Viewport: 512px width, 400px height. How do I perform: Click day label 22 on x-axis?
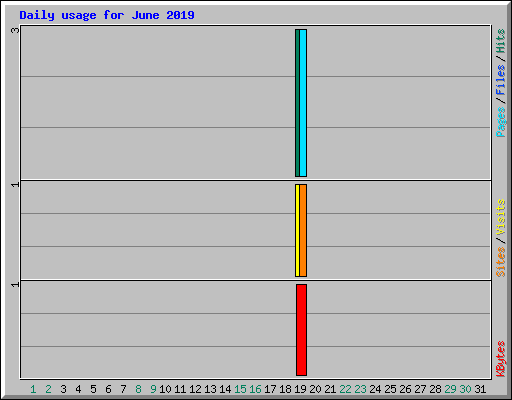pyautogui.click(x=345, y=389)
